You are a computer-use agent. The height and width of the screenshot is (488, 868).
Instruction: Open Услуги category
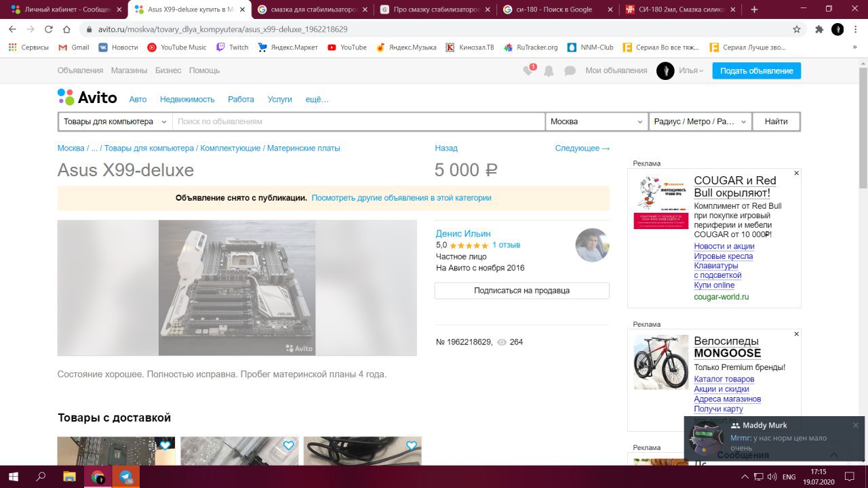click(279, 99)
